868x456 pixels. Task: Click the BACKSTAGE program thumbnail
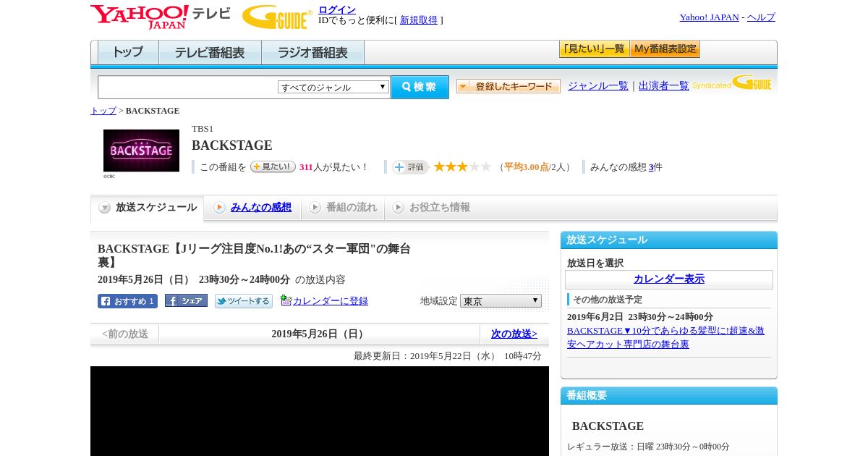point(141,151)
